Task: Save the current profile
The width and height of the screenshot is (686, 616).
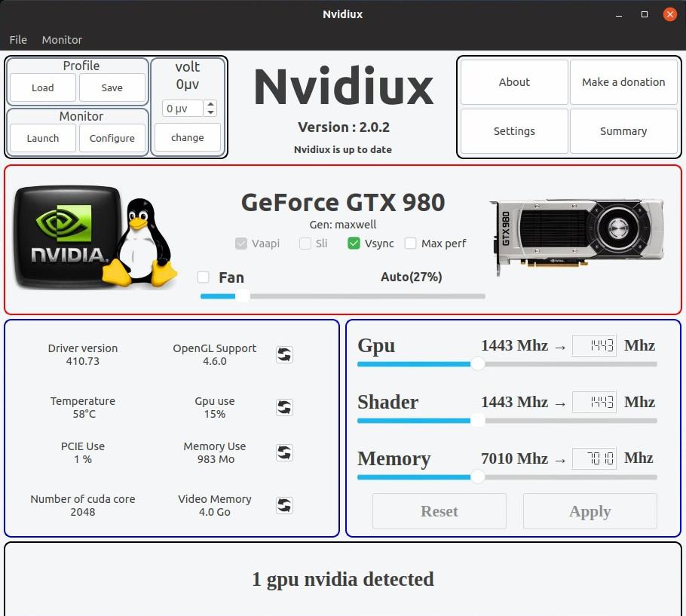Action: (112, 87)
